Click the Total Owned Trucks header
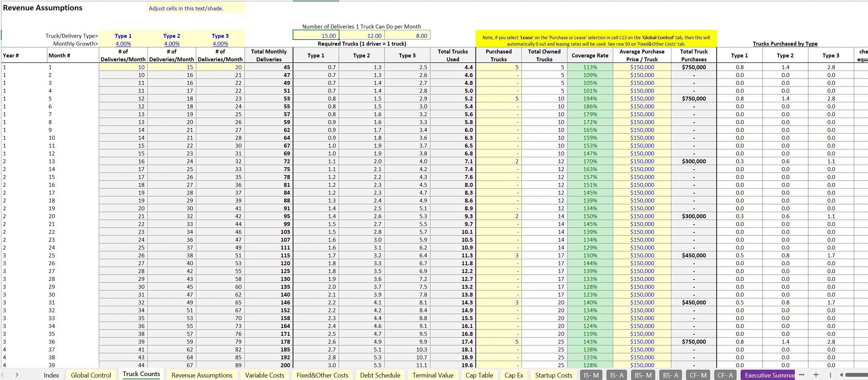 (x=544, y=55)
